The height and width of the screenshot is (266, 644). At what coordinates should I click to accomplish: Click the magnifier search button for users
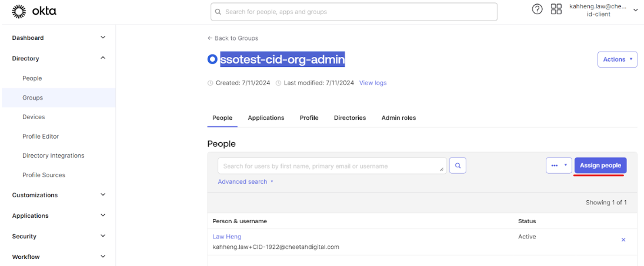coord(458,166)
